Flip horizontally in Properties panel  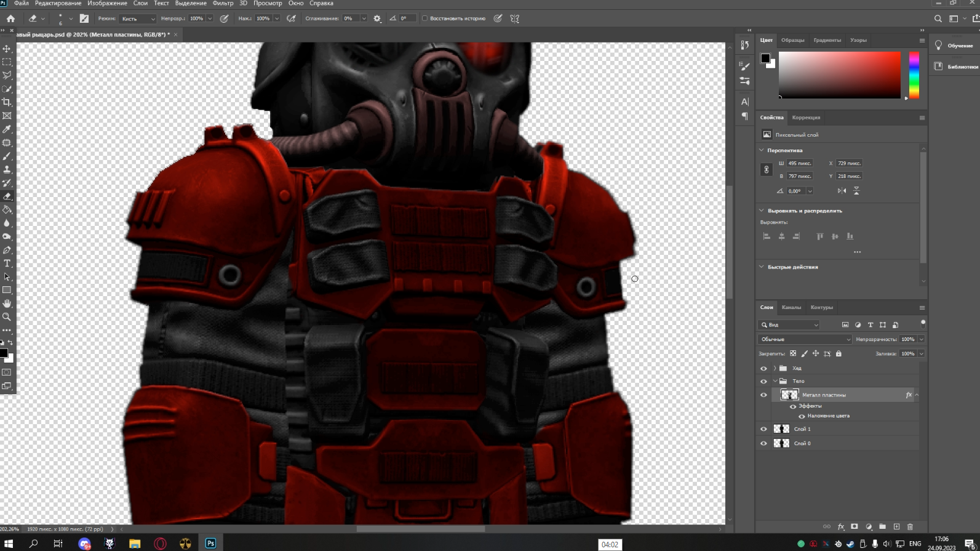pos(842,191)
